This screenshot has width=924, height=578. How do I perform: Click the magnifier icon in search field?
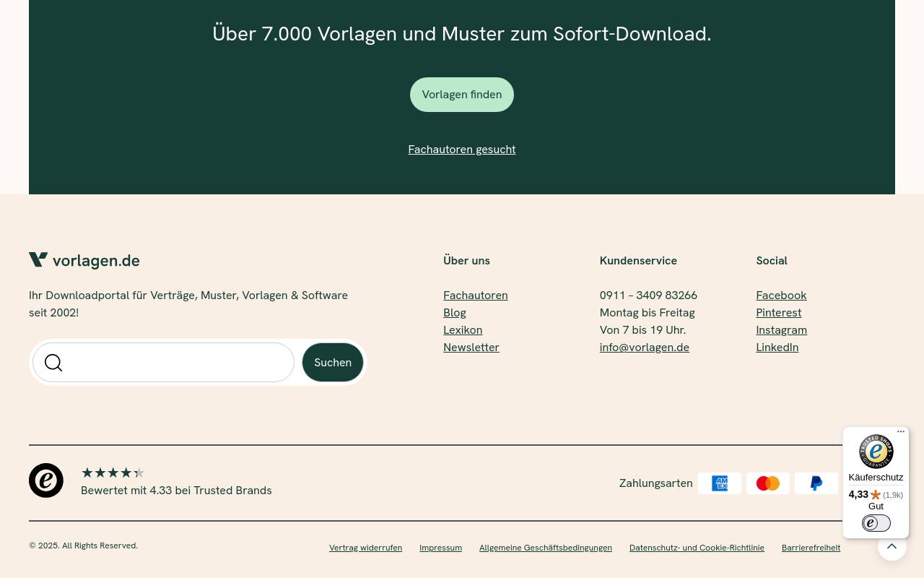coord(53,363)
